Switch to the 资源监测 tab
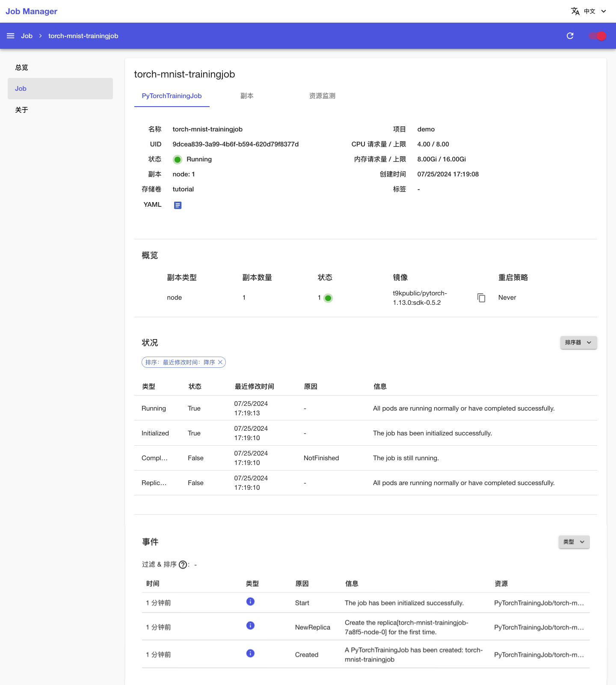Screen dimensions: 616x685 [x=322, y=96]
